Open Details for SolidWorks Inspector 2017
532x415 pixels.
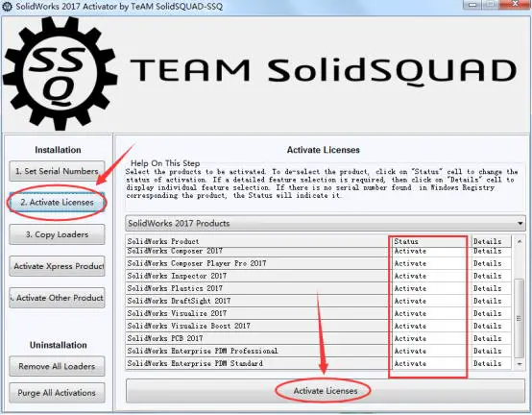click(491, 276)
